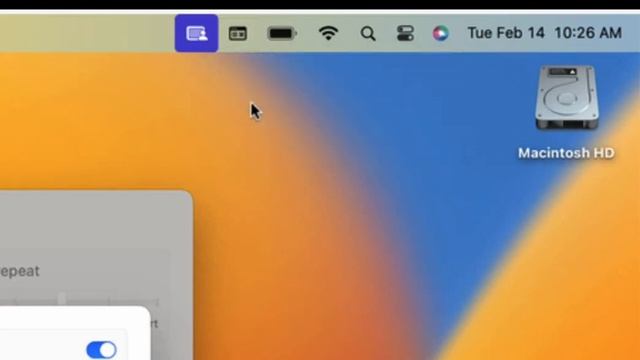Open the highlighted screen sharing menu bar icon
Image resolution: width=640 pixels, height=360 pixels.
pos(197,33)
